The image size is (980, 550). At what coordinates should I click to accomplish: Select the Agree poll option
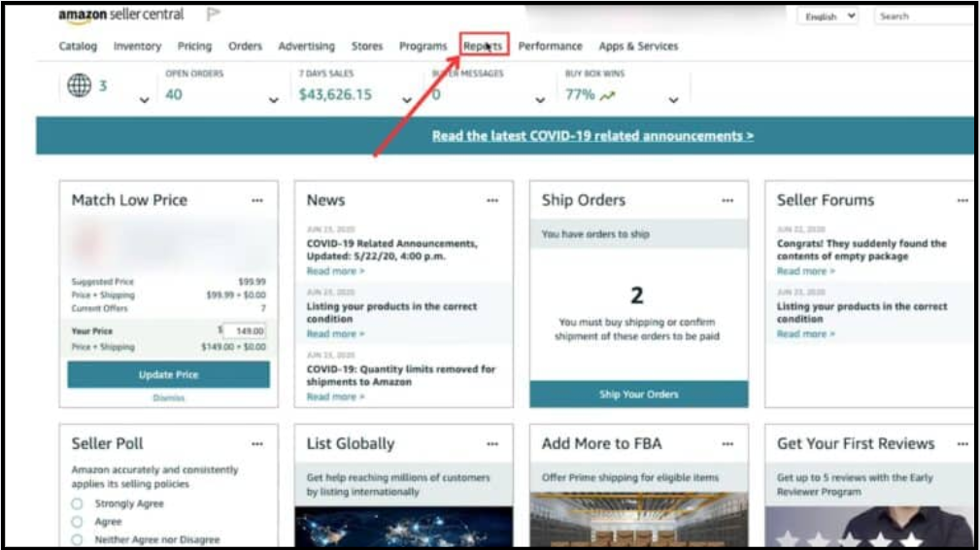(x=77, y=522)
